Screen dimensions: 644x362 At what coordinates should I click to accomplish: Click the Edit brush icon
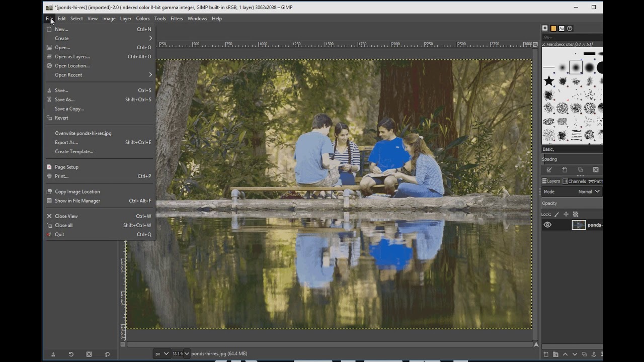pyautogui.click(x=549, y=170)
